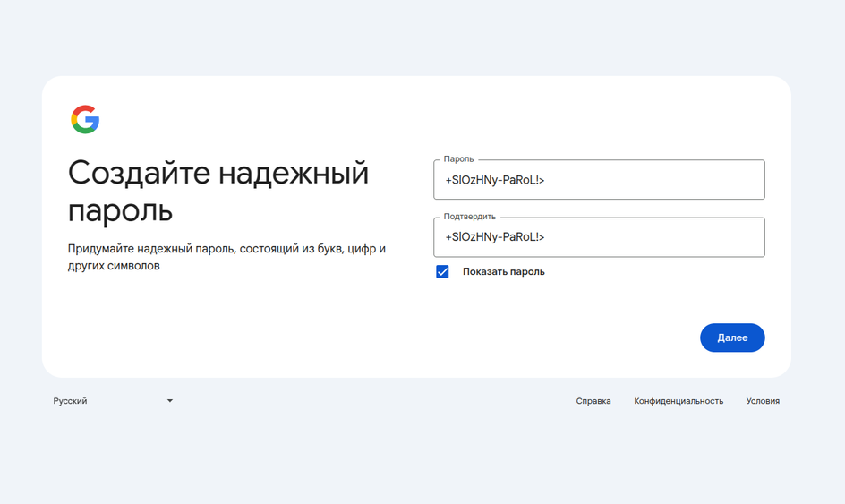This screenshot has width=845, height=504.
Task: Click the description text about надежный пароль
Action: point(226,257)
